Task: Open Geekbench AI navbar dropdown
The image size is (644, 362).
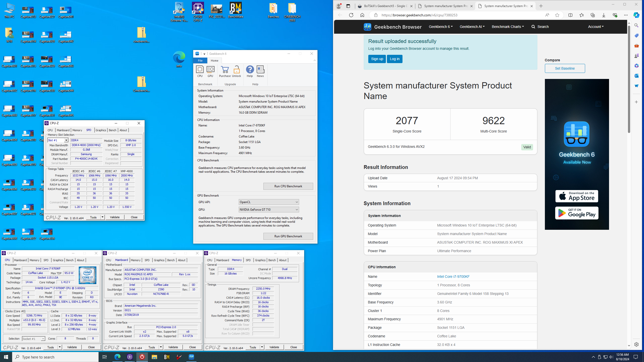Action: [x=472, y=27]
